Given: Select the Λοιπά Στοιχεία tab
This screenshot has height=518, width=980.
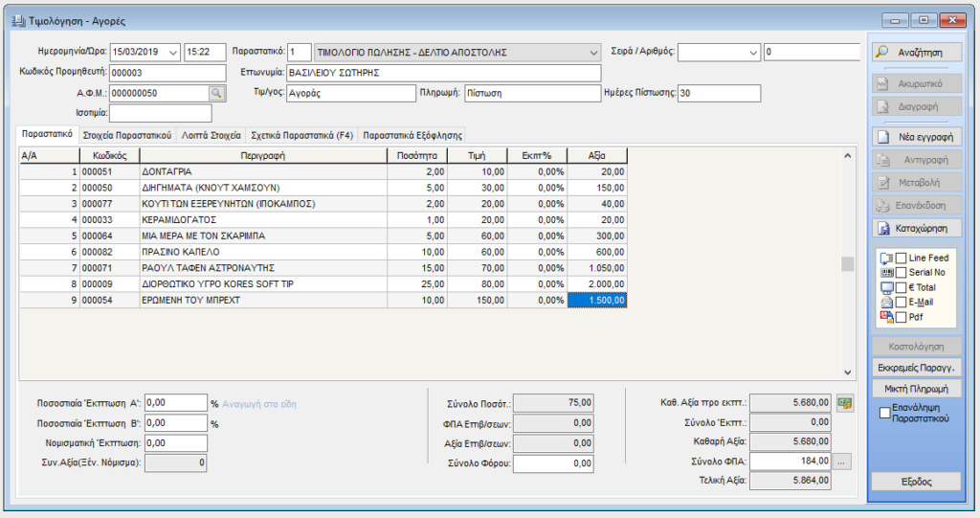Looking at the screenshot, I should (x=211, y=135).
